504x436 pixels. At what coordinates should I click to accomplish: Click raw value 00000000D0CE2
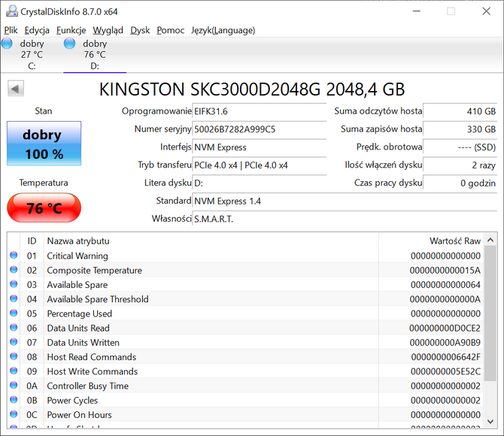pyautogui.click(x=445, y=328)
